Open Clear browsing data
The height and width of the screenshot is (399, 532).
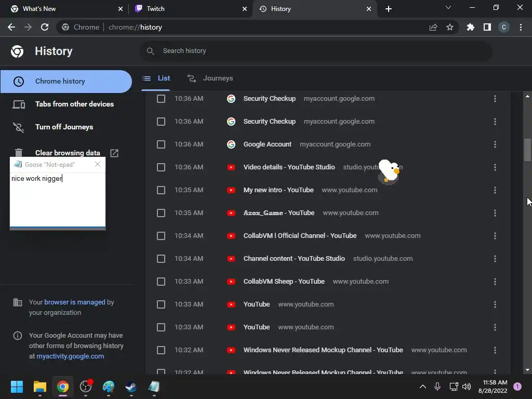[x=68, y=153]
